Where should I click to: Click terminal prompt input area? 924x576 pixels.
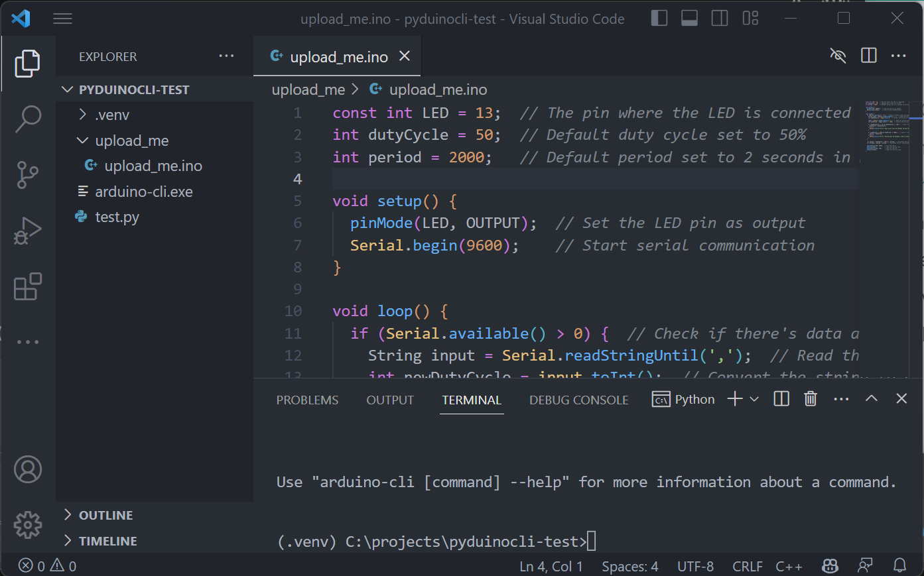click(x=592, y=542)
